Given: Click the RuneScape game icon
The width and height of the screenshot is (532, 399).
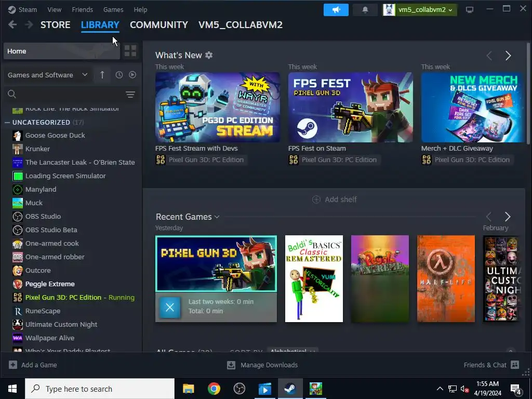Looking at the screenshot, I should pyautogui.click(x=18, y=311).
